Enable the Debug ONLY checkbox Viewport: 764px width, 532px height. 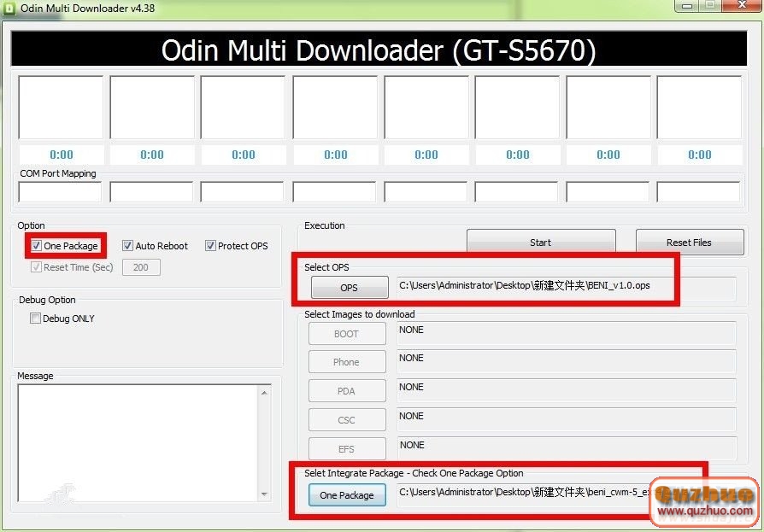35,319
